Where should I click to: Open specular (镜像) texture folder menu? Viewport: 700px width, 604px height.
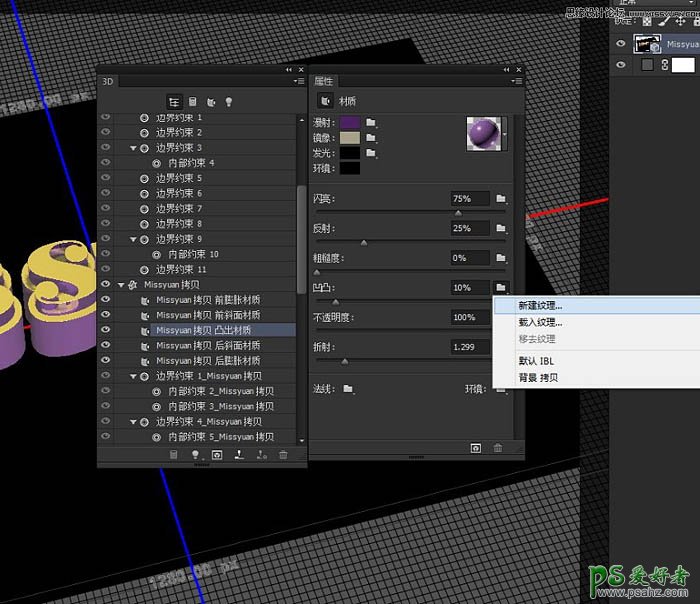pos(371,137)
